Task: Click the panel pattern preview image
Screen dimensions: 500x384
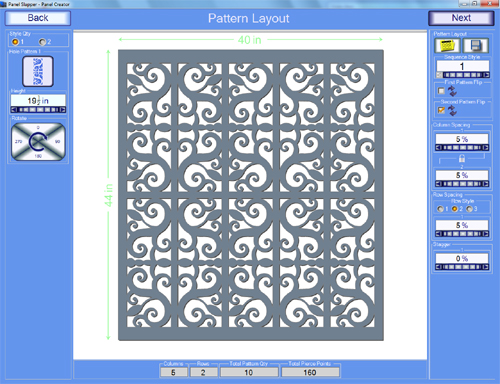Action: coord(251,195)
